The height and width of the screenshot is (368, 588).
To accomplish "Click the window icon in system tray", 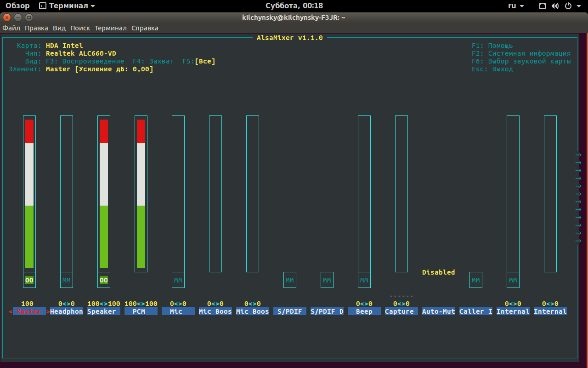I will [543, 6].
